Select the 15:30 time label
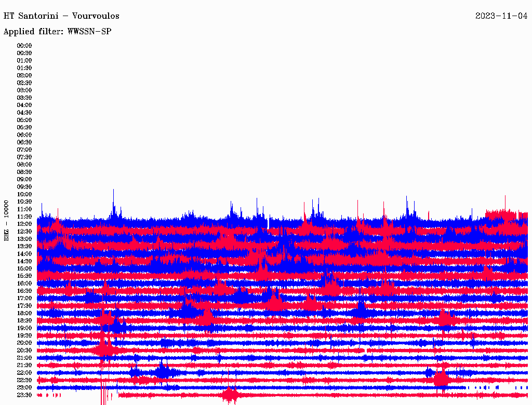The image size is (532, 405). [x=24, y=276]
